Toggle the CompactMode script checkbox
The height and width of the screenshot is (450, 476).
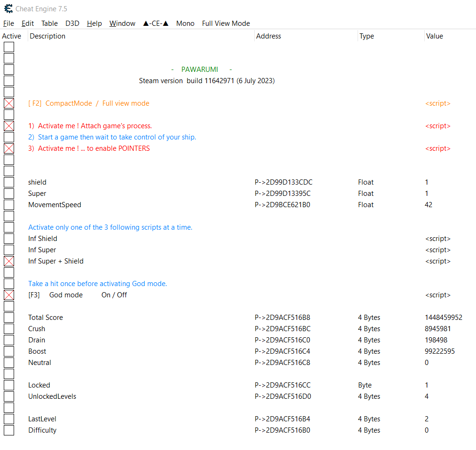(9, 103)
